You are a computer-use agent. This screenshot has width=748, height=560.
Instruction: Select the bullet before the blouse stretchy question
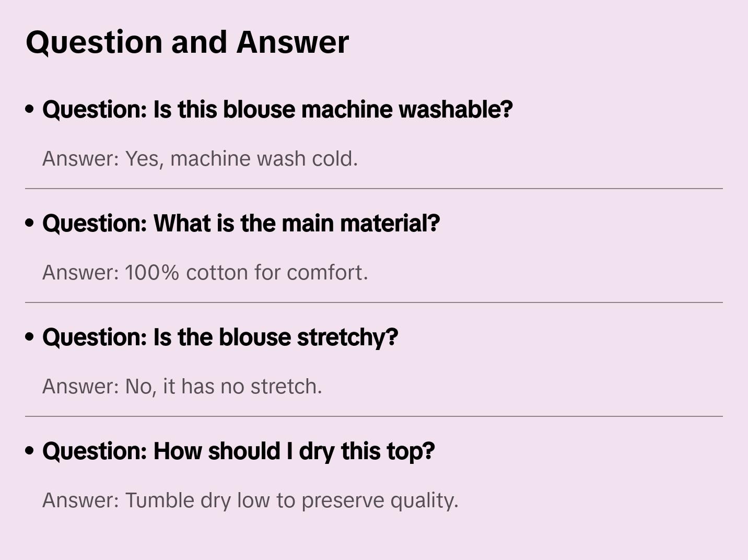point(29,337)
